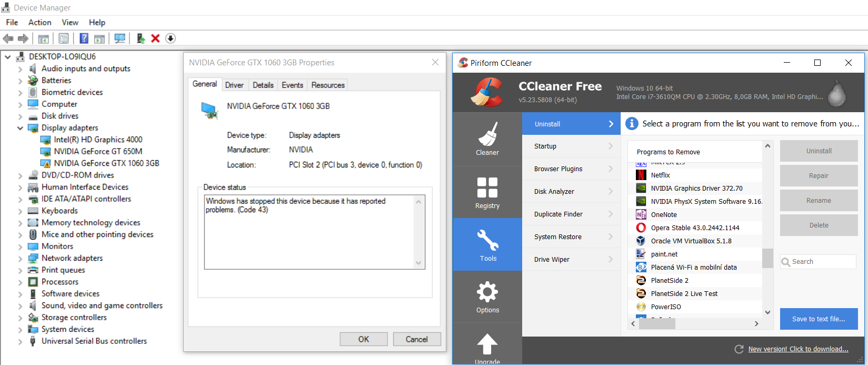Expand the Network adapters category
The width and height of the screenshot is (868, 365).
(20, 259)
